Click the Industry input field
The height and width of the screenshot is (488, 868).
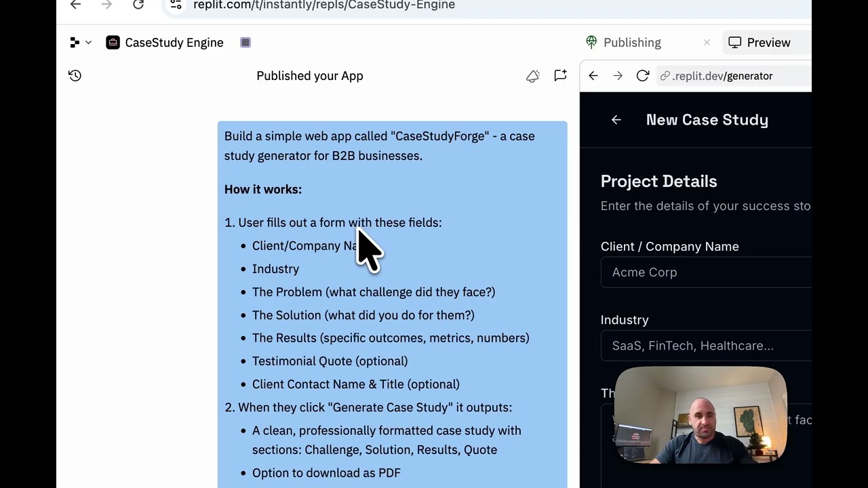pyautogui.click(x=705, y=346)
